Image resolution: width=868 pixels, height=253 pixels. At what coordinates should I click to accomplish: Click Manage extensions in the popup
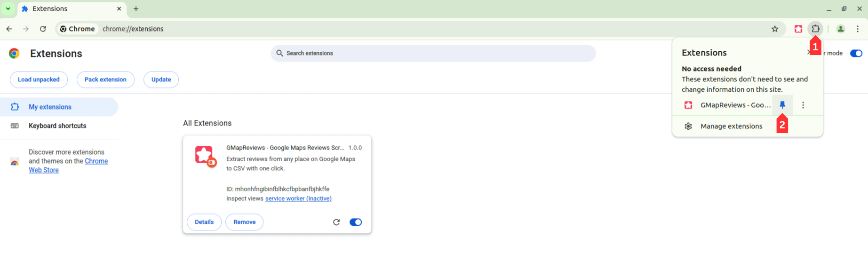click(x=748, y=126)
